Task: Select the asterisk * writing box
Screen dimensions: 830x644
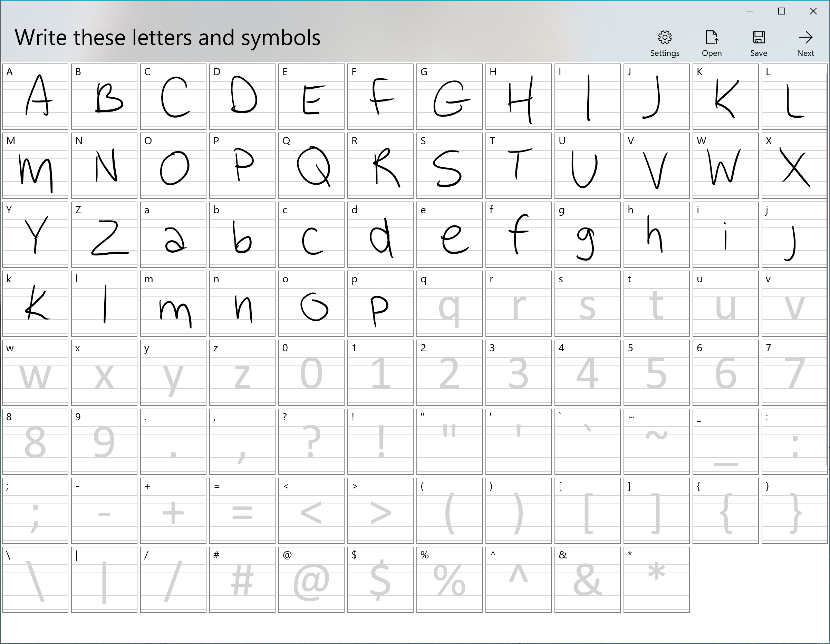Action: pyautogui.click(x=656, y=580)
